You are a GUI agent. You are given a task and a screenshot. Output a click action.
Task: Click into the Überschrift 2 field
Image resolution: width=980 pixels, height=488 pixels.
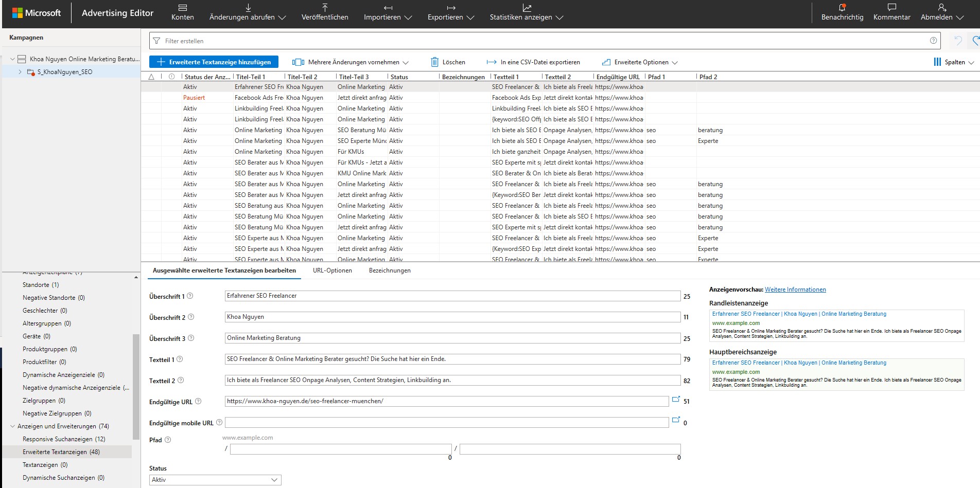click(452, 317)
